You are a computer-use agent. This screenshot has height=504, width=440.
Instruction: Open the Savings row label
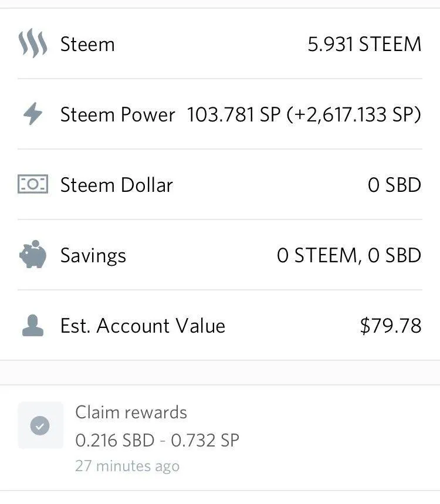click(x=93, y=256)
